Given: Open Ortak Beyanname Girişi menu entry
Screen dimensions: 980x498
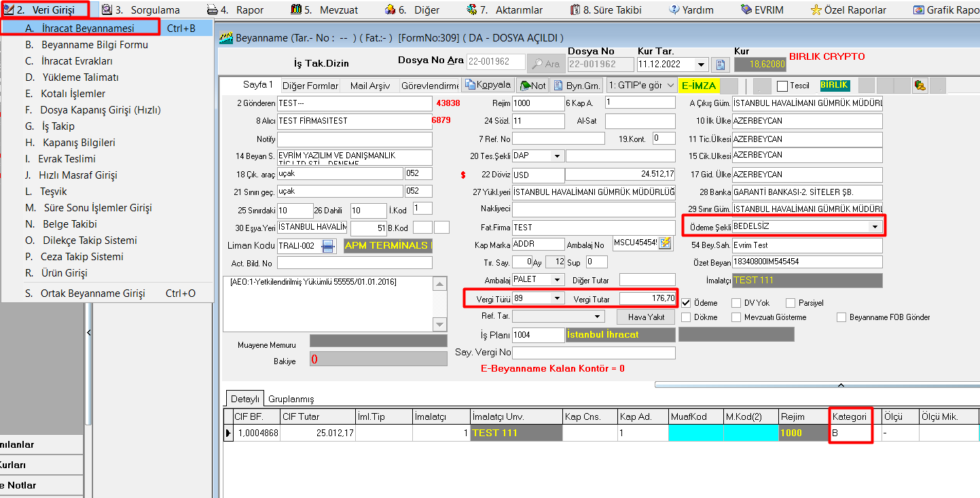Looking at the screenshot, I should 107,294.
